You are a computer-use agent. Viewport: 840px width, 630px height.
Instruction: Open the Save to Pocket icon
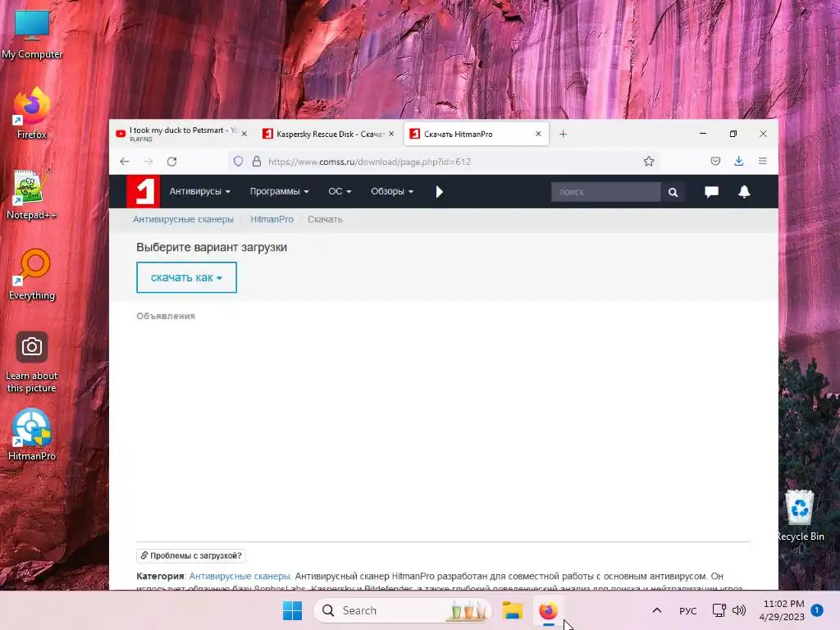[715, 162]
